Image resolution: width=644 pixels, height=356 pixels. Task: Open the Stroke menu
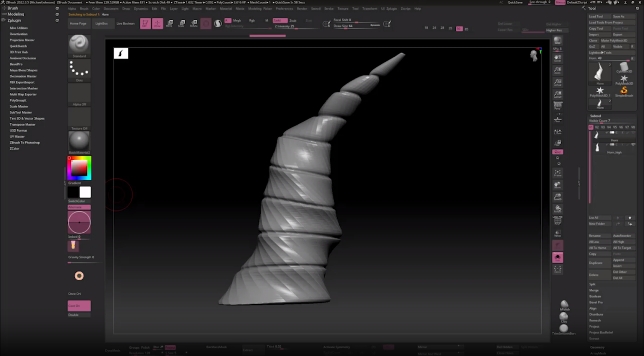(329, 9)
